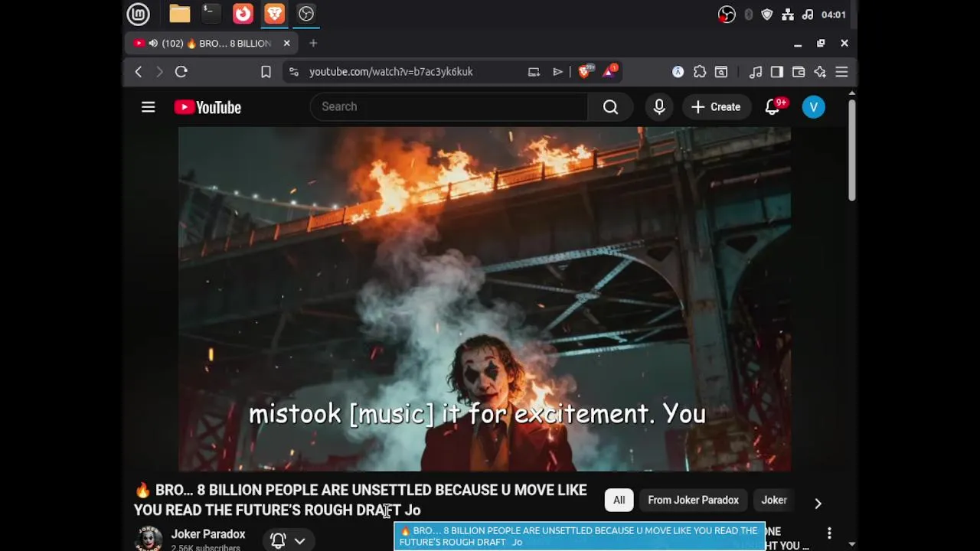Image resolution: width=980 pixels, height=551 pixels.
Task: Click the video player to pause
Action: tap(485, 299)
